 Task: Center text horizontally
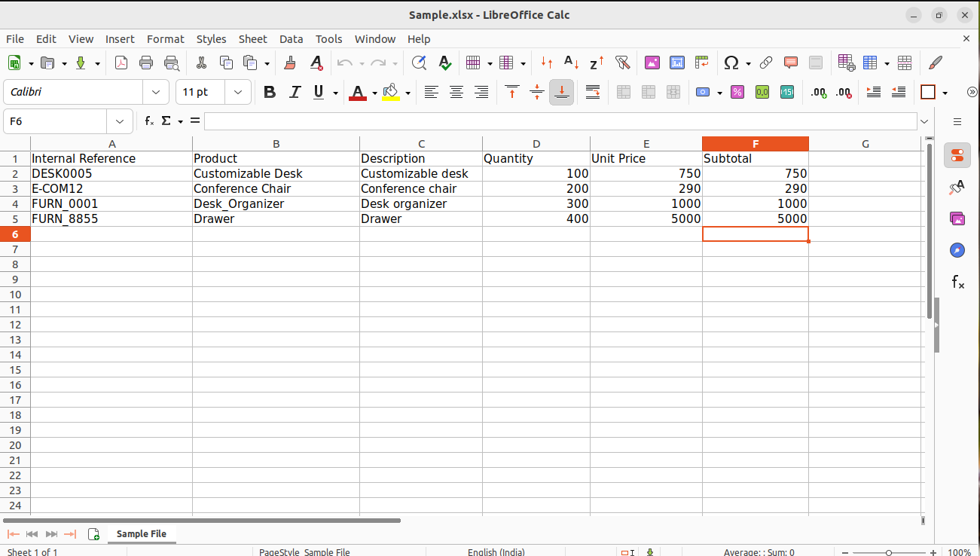coord(456,92)
